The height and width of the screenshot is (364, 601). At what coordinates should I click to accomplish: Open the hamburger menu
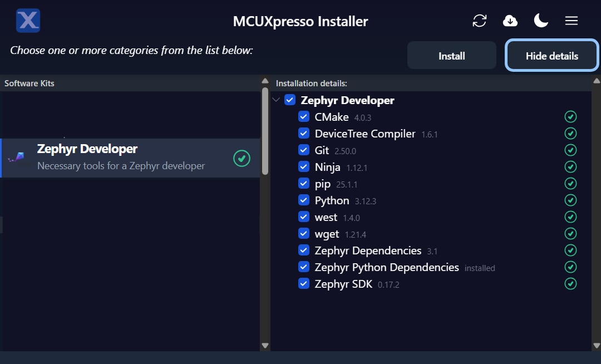pyautogui.click(x=571, y=21)
